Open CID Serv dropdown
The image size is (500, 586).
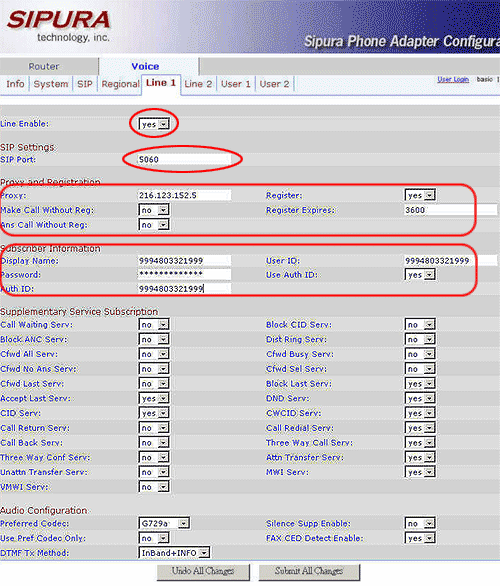[154, 413]
